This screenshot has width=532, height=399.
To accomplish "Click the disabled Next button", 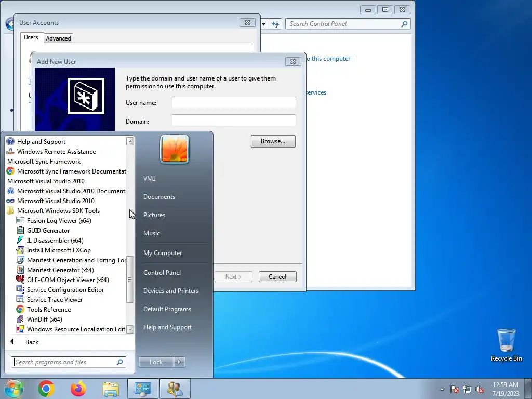I will tap(233, 276).
